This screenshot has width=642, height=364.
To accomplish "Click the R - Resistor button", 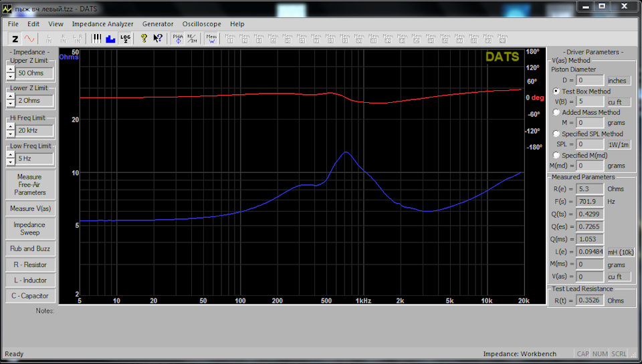I will click(30, 264).
